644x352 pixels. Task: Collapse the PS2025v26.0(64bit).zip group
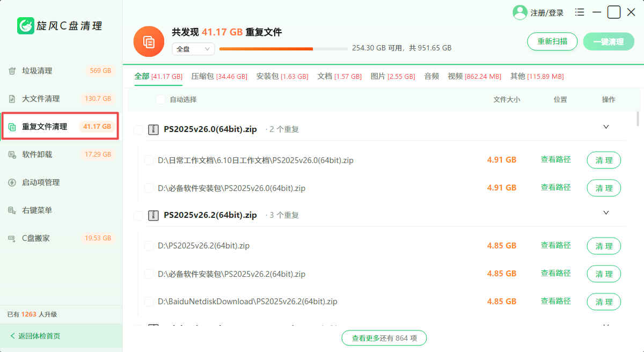pos(606,127)
